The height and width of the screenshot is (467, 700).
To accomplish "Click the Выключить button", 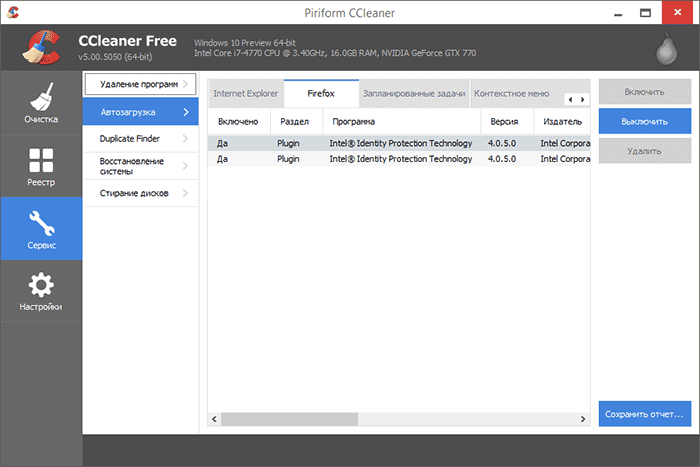I will click(645, 121).
